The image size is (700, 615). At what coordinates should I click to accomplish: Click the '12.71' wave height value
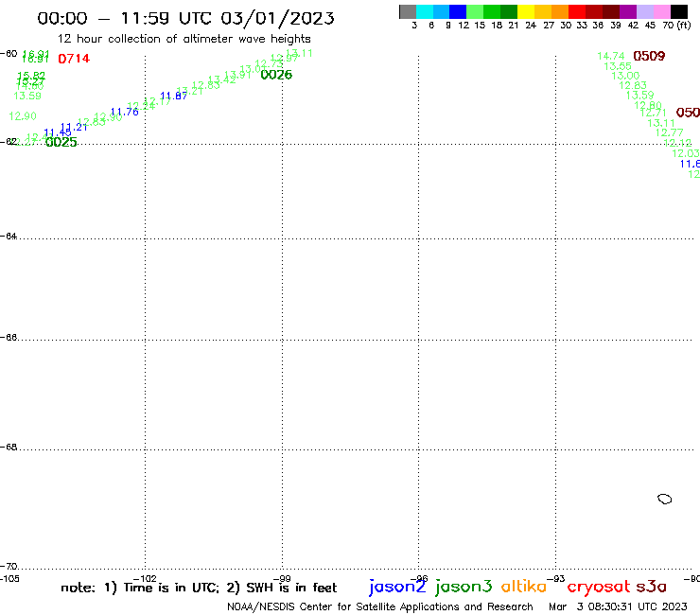(653, 113)
